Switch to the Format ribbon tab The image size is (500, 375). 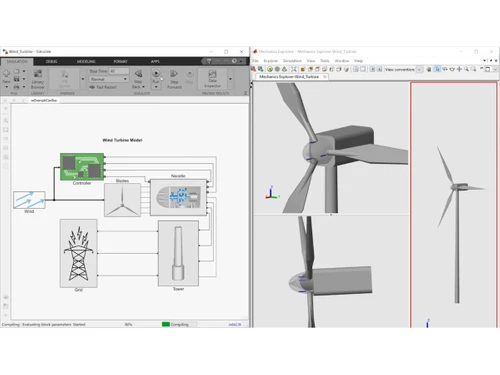coord(120,61)
